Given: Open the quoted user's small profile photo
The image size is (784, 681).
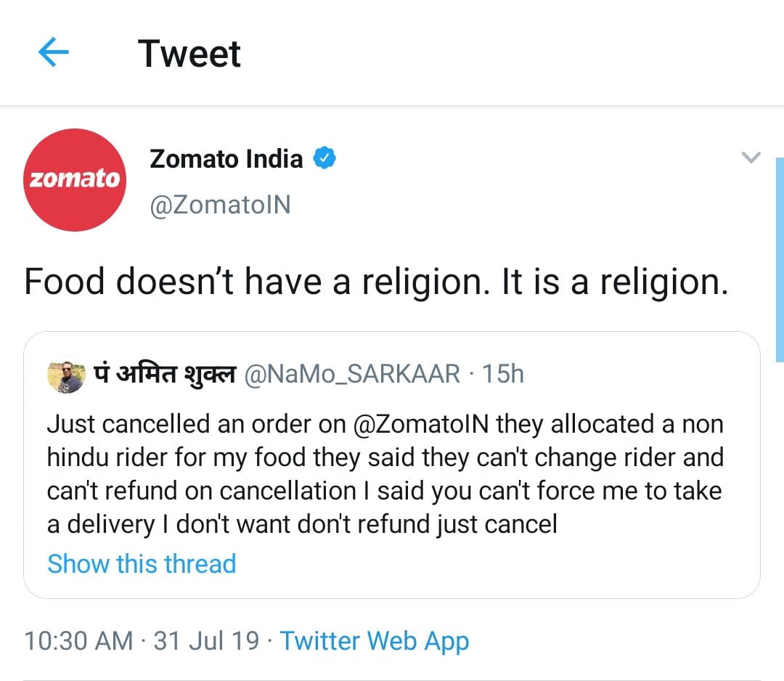Looking at the screenshot, I should click(x=65, y=375).
